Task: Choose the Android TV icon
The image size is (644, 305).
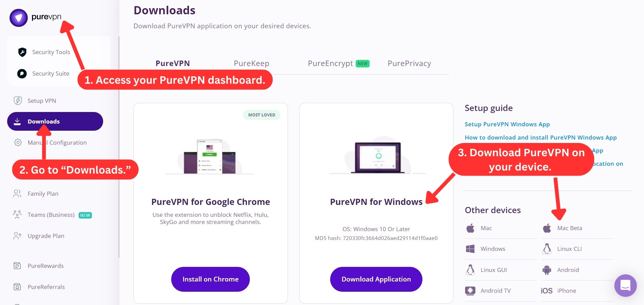Action: coord(470,291)
